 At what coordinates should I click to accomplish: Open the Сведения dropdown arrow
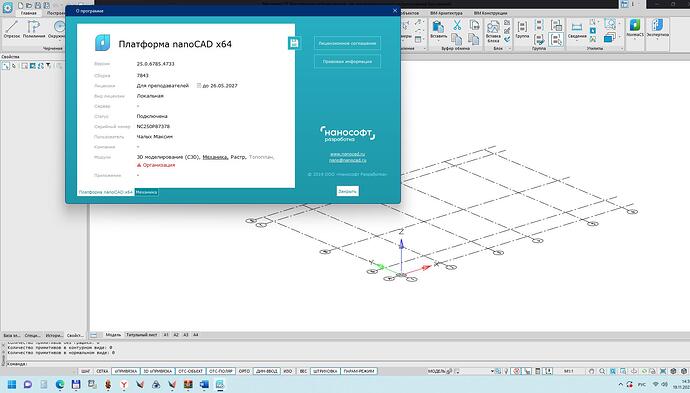(x=576, y=40)
